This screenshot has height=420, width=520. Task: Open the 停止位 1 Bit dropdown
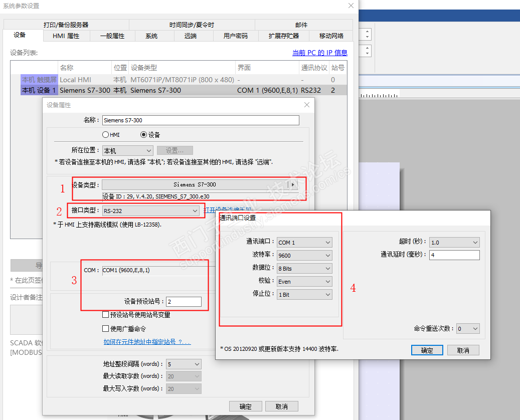point(304,294)
